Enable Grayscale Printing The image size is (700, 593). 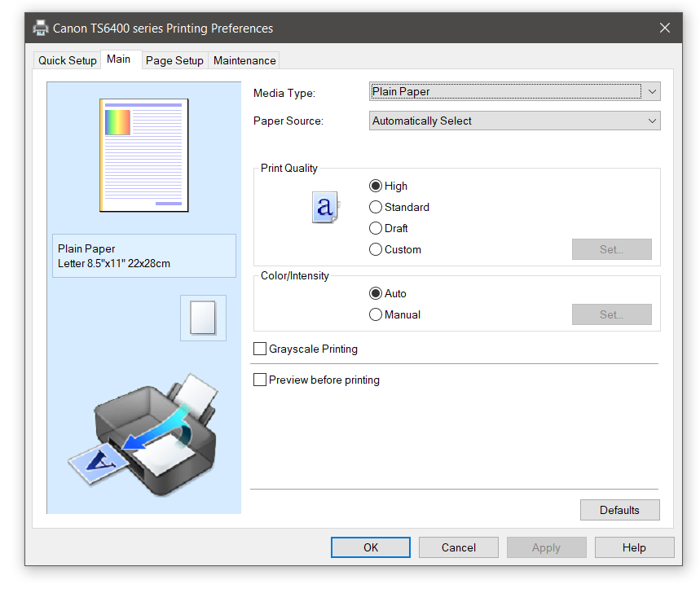tap(260, 349)
